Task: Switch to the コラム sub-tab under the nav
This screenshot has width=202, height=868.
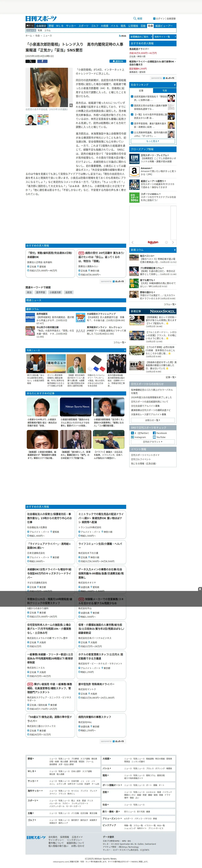Action: coord(48,30)
